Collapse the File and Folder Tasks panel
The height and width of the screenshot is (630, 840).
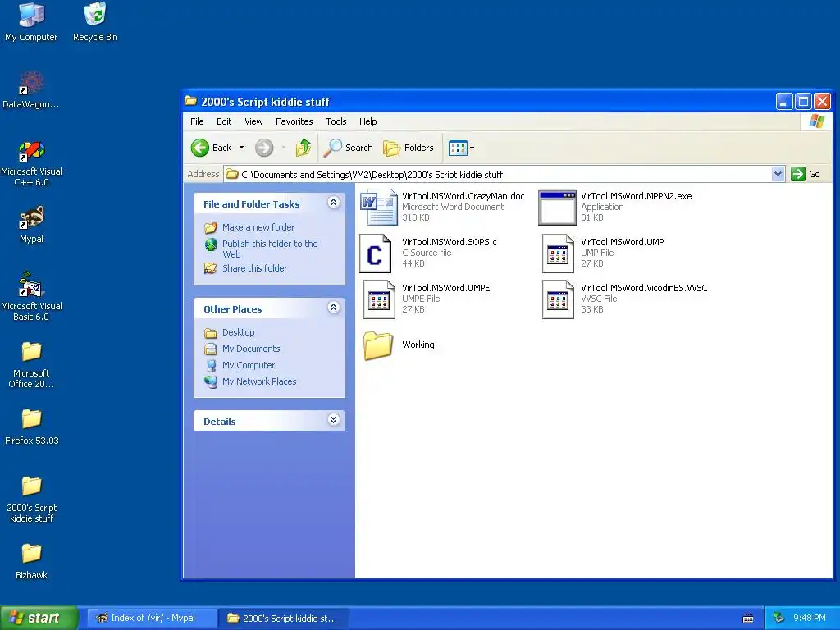pyautogui.click(x=333, y=203)
